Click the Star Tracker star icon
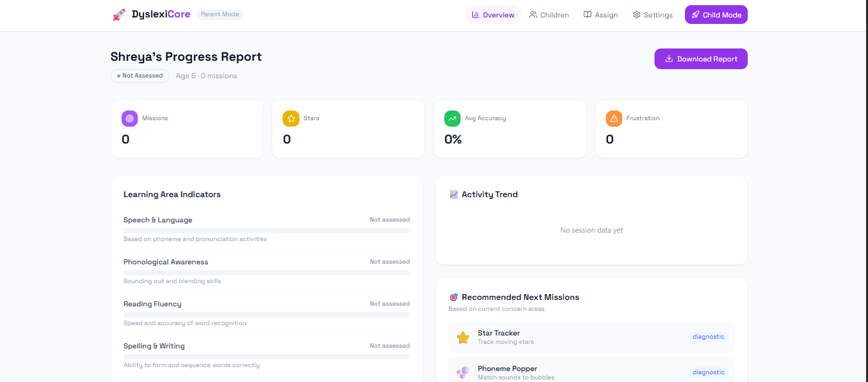Viewport: 868px width, 382px height. (463, 337)
